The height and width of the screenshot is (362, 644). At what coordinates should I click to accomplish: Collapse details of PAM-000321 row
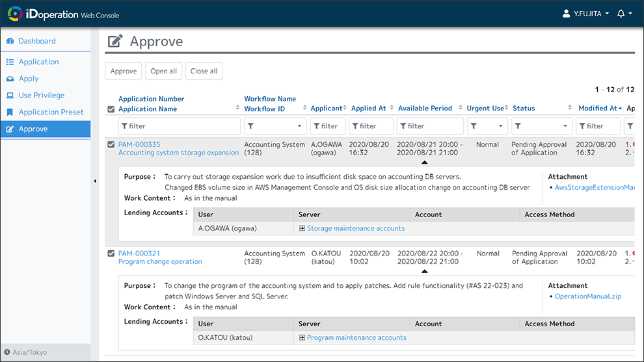[x=425, y=271]
